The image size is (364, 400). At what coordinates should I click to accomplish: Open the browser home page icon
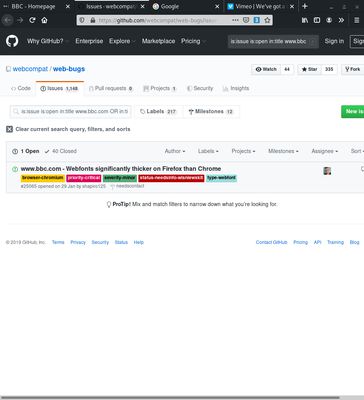[44, 20]
